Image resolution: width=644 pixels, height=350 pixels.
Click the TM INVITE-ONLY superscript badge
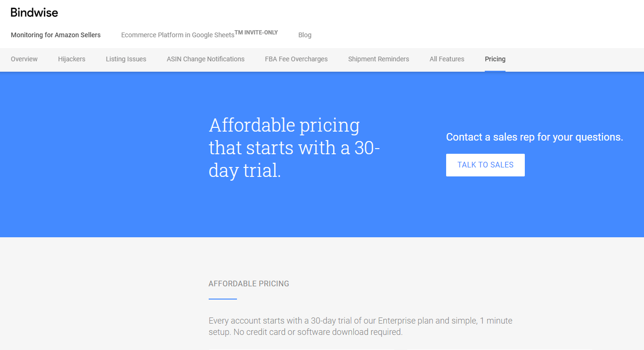256,33
